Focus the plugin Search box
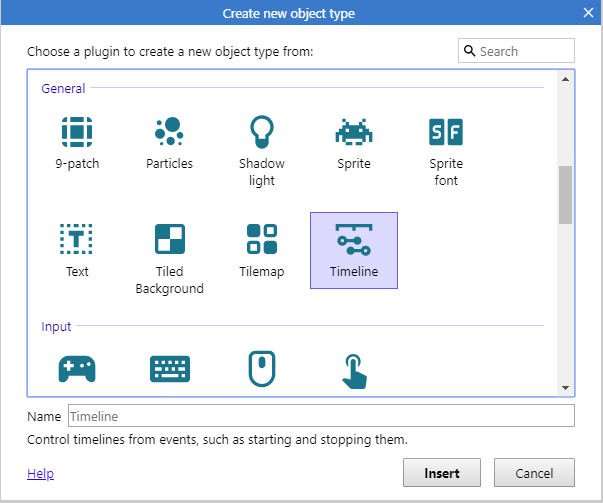The width and height of the screenshot is (603, 503). tap(524, 51)
